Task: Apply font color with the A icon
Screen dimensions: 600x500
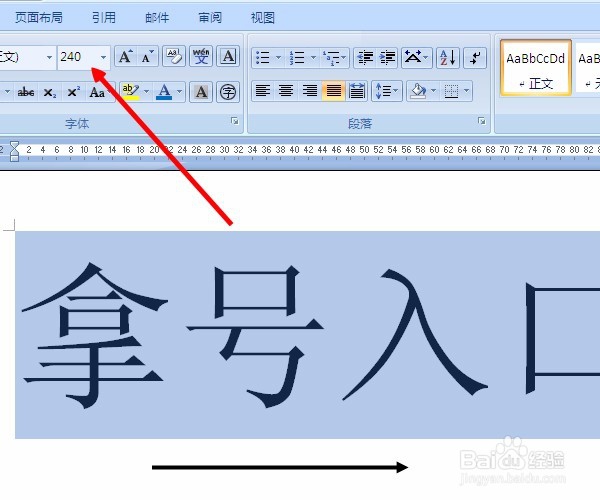Action: [x=164, y=92]
